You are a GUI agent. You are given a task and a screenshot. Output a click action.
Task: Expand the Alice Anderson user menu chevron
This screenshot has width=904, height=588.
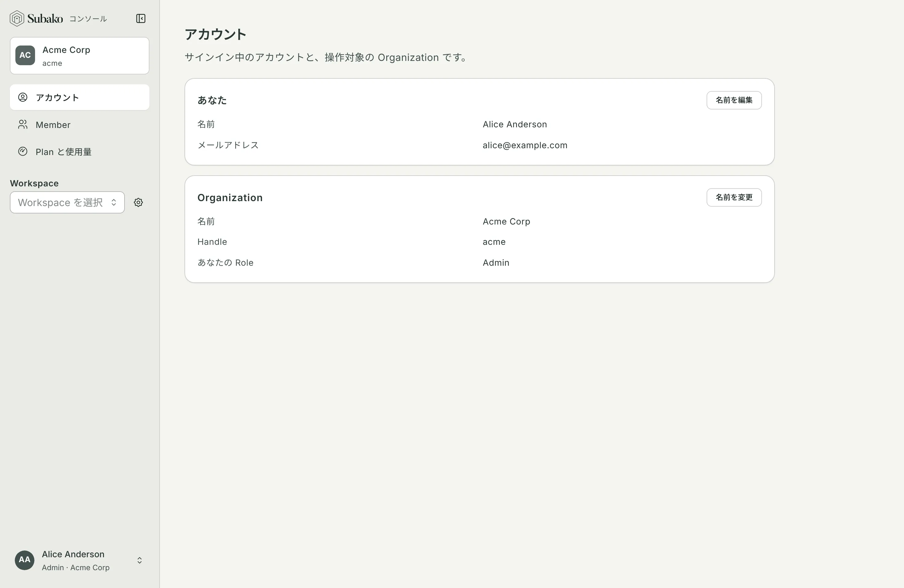coord(139,560)
